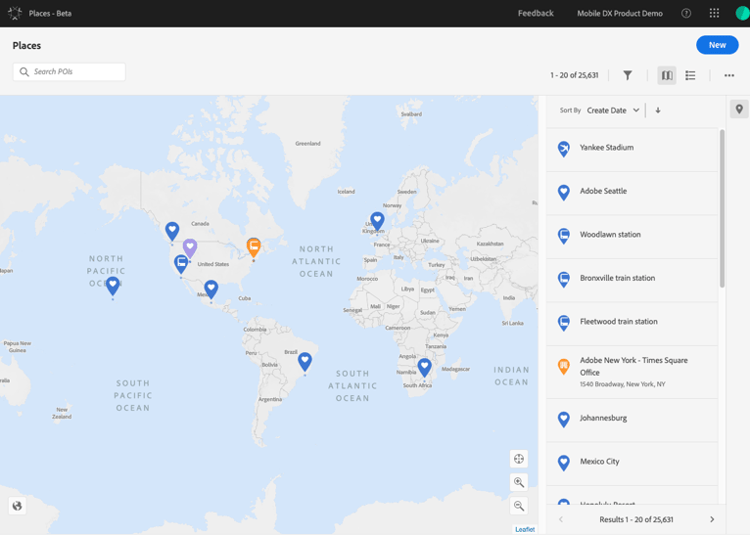
Task: Open the Sort By Create Date dropdown
Action: pyautogui.click(x=613, y=110)
